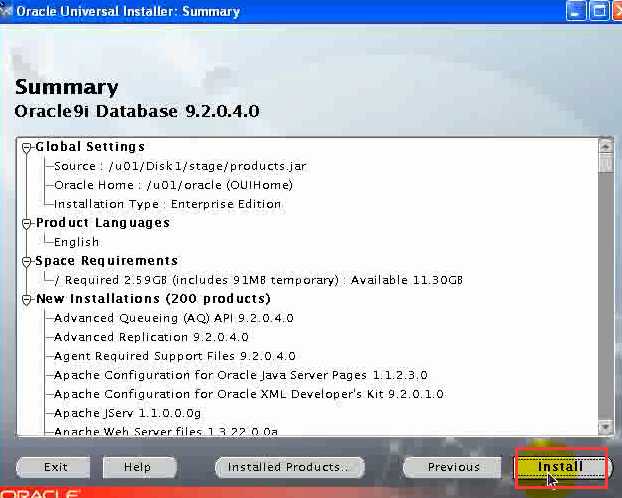The width and height of the screenshot is (622, 498).
Task: Open Help for the installer
Action: [x=140, y=467]
